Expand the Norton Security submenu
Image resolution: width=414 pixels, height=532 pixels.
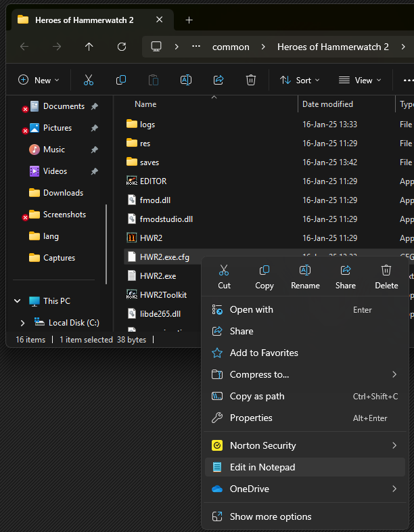point(394,445)
